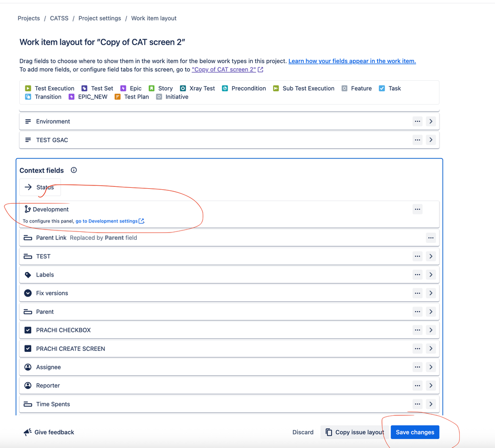This screenshot has height=448, width=495.
Task: Click the Context fields info icon
Action: (73, 170)
